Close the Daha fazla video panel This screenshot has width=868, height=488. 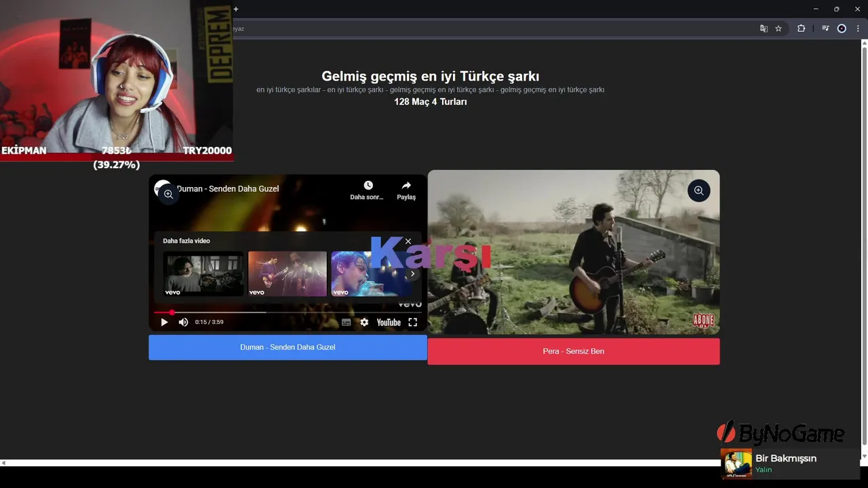[x=408, y=241]
